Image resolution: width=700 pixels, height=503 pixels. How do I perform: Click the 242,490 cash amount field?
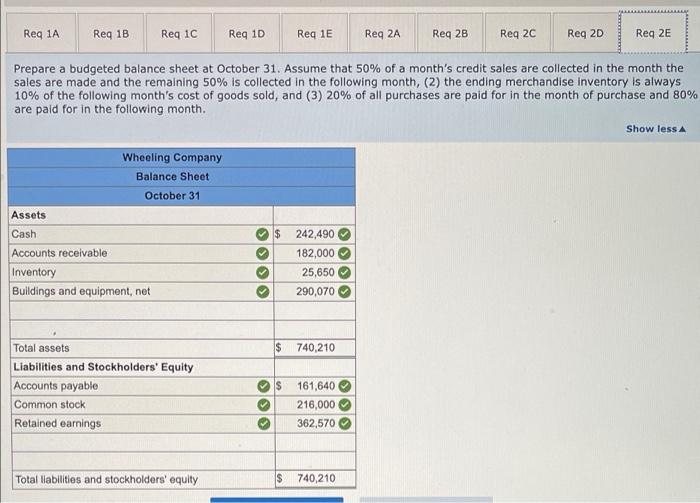[315, 234]
